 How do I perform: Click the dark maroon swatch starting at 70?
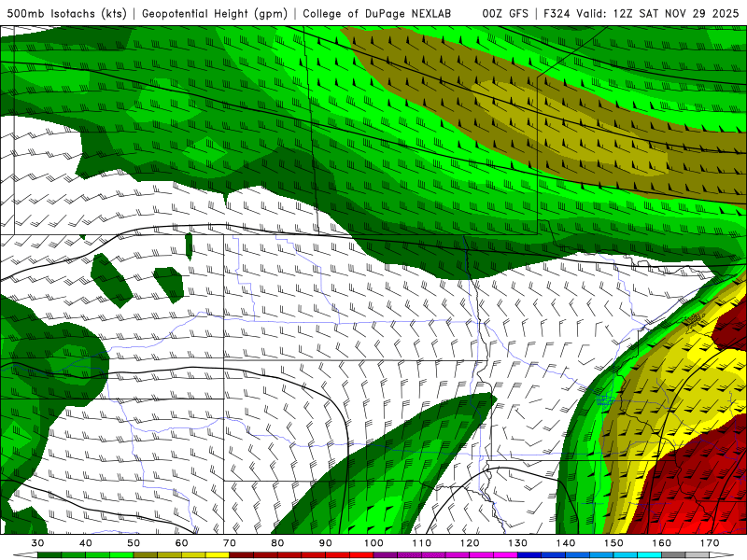pos(242,555)
